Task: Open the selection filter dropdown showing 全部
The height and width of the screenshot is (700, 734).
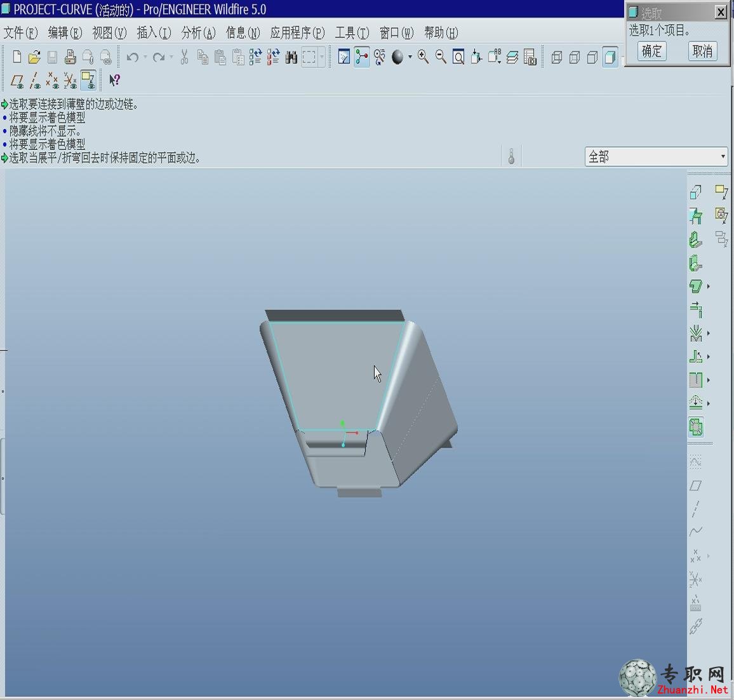Action: click(x=657, y=157)
